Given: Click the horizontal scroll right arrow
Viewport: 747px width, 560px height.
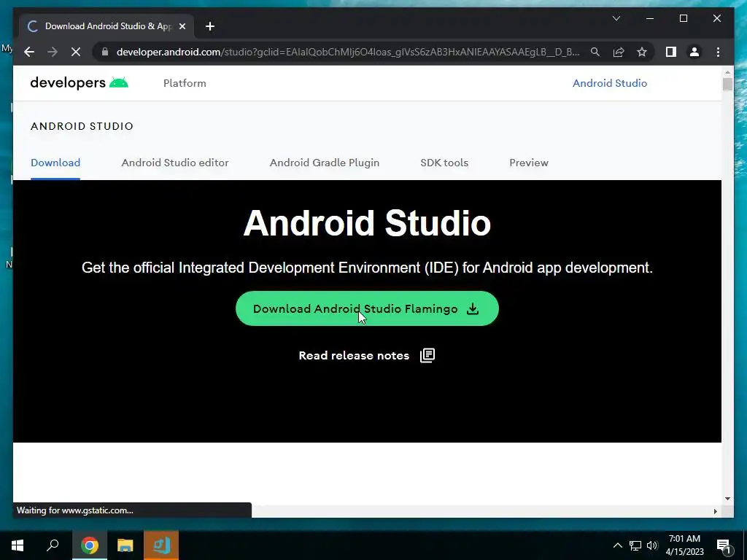Looking at the screenshot, I should tap(715, 511).
